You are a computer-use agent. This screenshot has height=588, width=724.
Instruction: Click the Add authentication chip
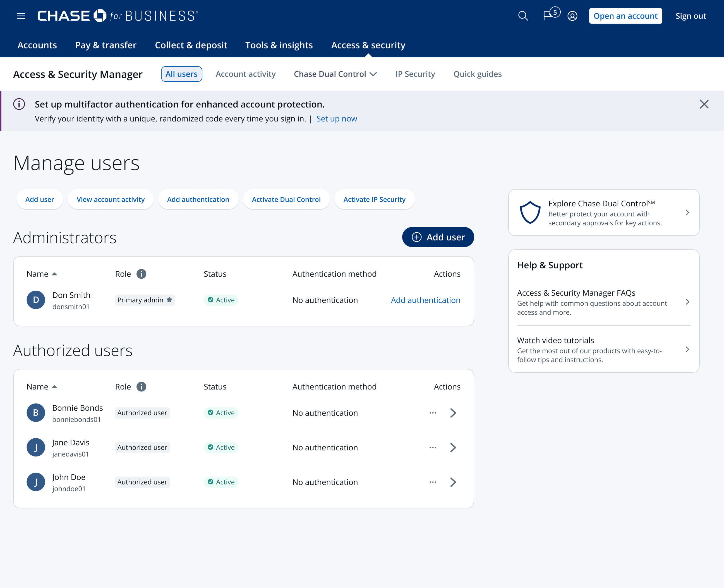point(198,199)
